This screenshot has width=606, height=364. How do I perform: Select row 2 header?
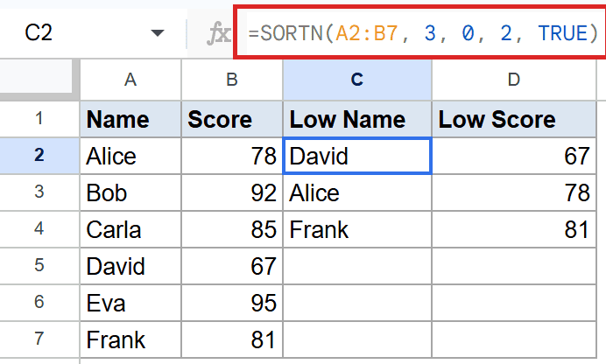coord(39,156)
